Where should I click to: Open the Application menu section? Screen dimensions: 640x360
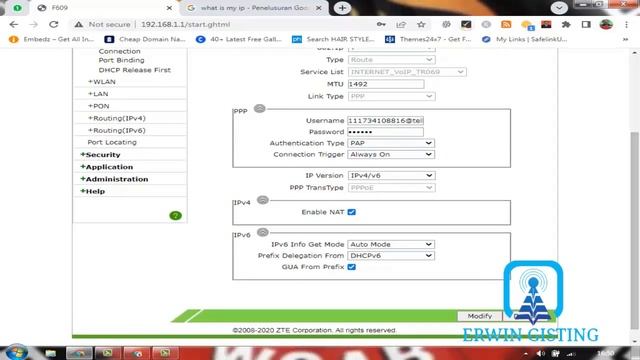pos(107,167)
